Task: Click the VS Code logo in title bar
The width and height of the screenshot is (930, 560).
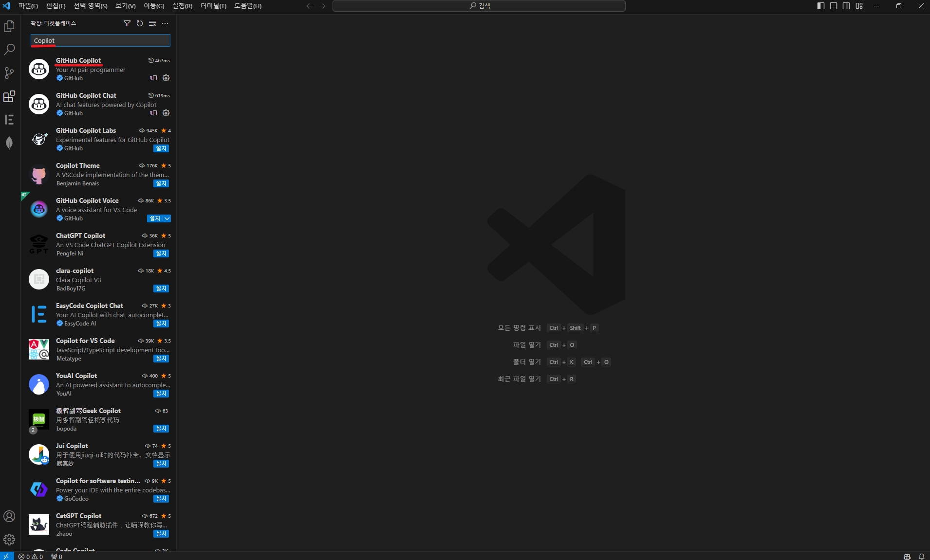Action: [x=6, y=6]
